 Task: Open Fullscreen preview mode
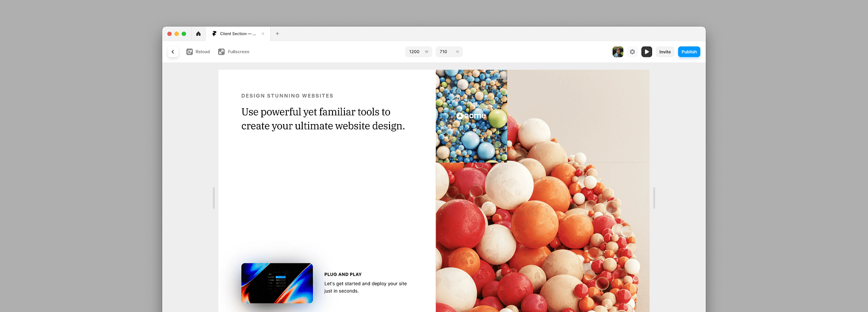[234, 52]
